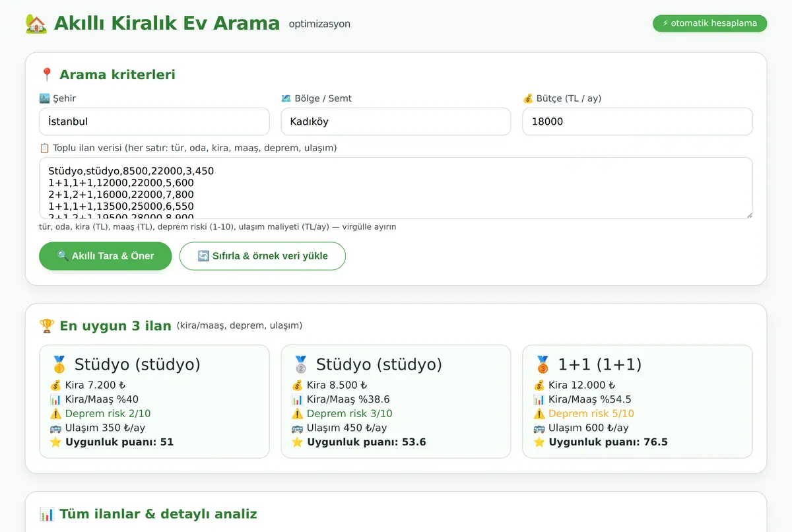Click the bronze medal icon on 1+1 card
This screenshot has height=532, width=792.
(543, 364)
